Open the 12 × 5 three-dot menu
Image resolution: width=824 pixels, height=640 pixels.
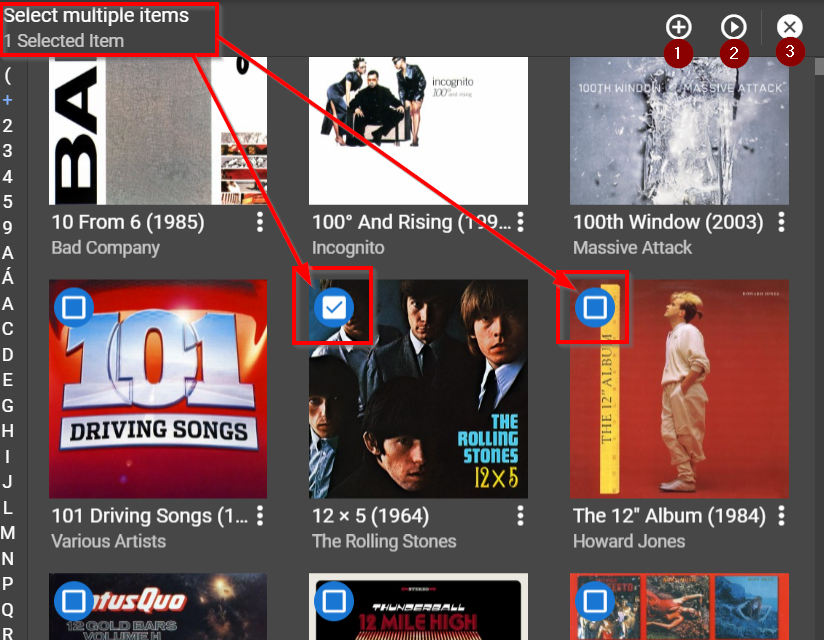[521, 516]
